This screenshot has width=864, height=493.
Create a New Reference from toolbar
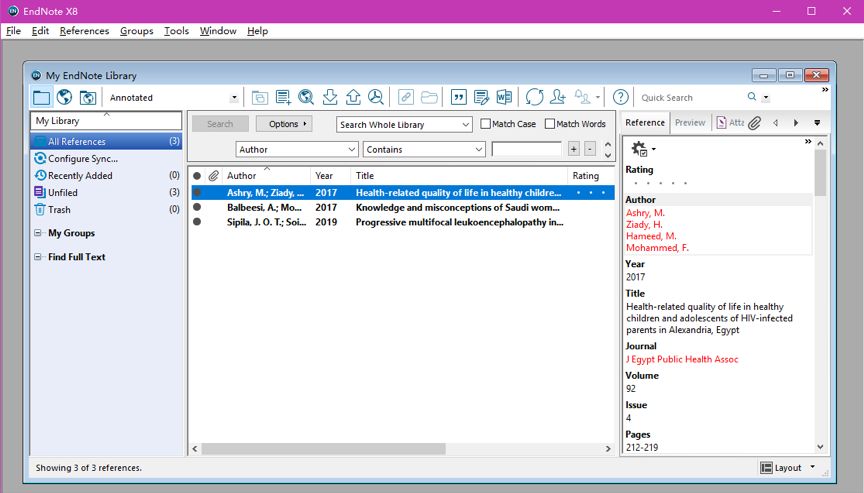pyautogui.click(x=283, y=98)
